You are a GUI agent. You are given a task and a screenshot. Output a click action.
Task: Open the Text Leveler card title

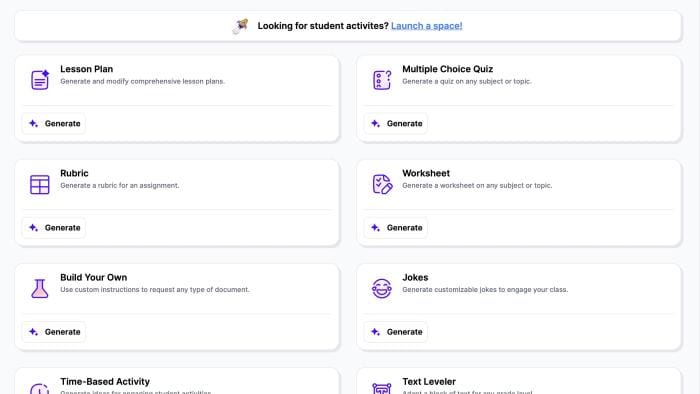429,382
